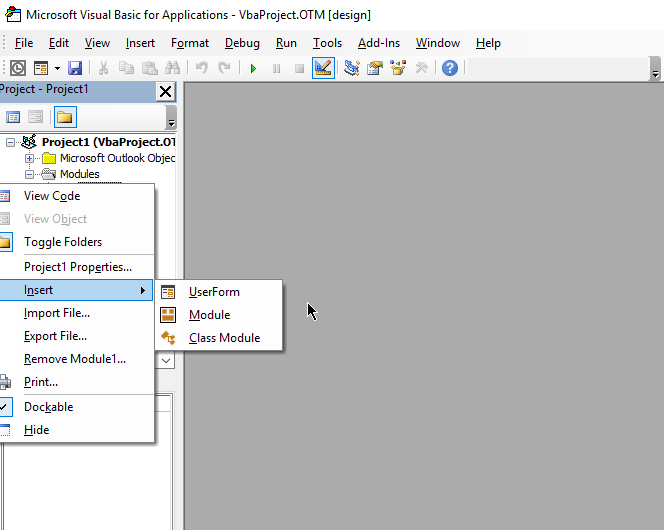The image size is (664, 530).
Task: Click the Insert context menu entry
Action: click(76, 290)
